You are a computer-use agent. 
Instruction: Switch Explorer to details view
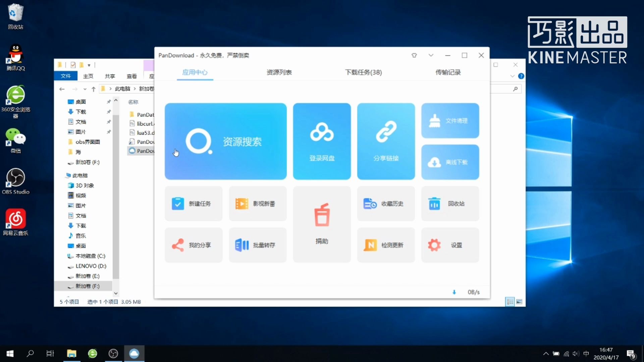tap(510, 302)
